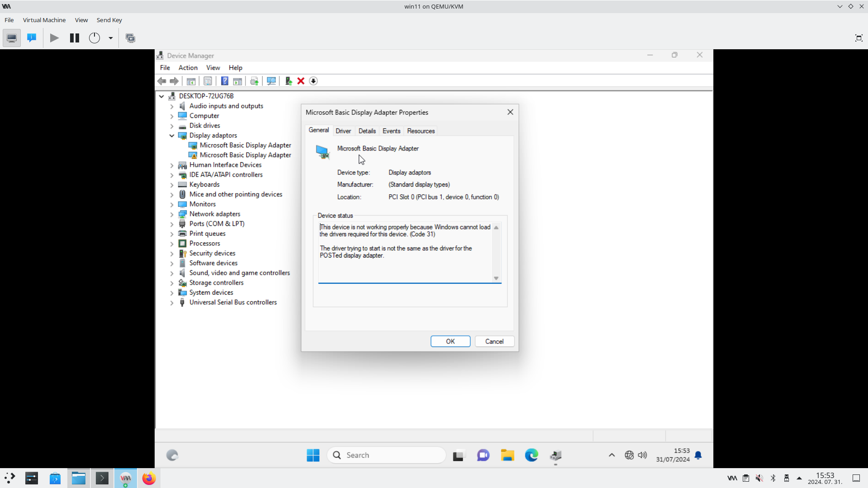Open the Action menu in Device Manager
The height and width of the screenshot is (488, 868).
188,68
